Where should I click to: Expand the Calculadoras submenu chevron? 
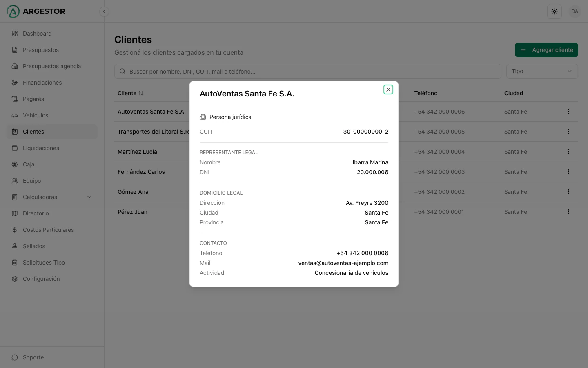point(89,197)
